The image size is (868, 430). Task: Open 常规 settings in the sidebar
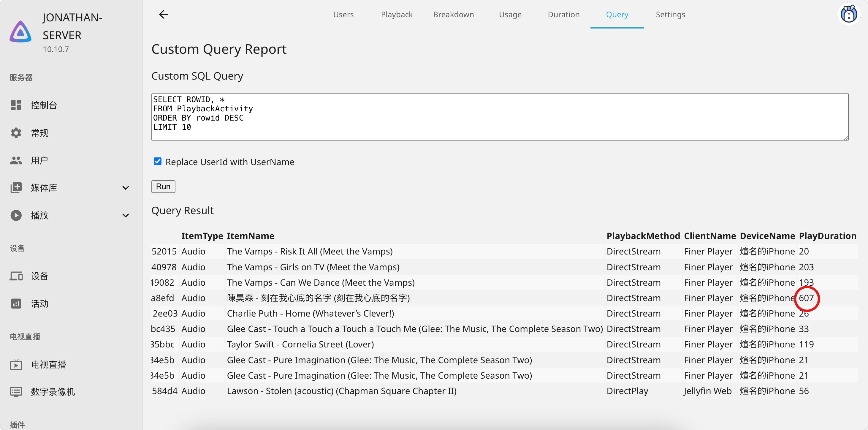click(71, 133)
